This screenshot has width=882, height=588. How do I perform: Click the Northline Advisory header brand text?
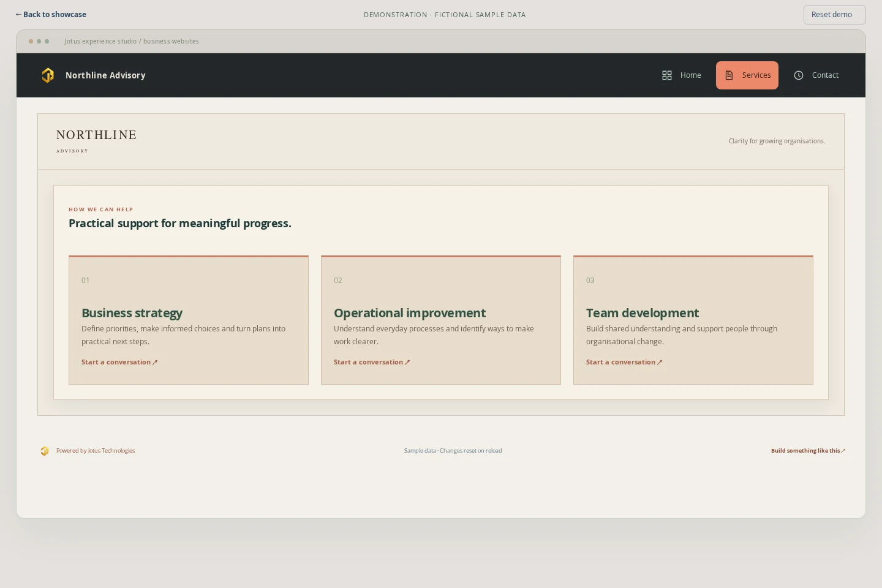pyautogui.click(x=105, y=75)
